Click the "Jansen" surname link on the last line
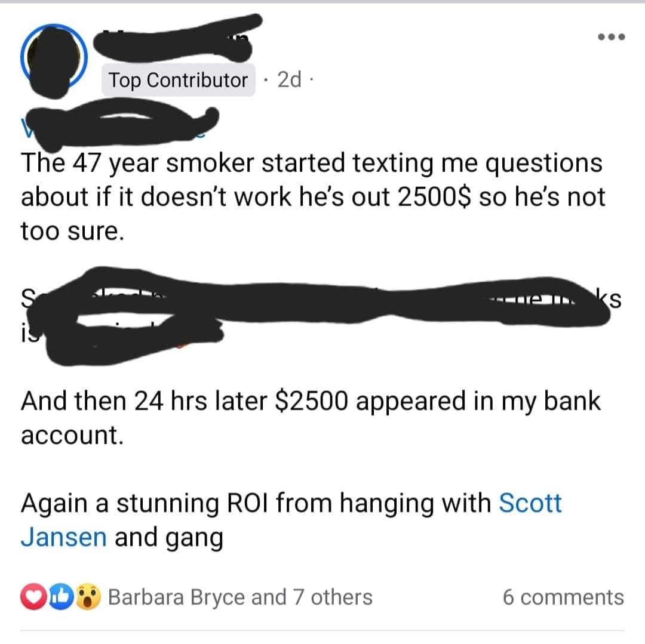 coord(64,537)
